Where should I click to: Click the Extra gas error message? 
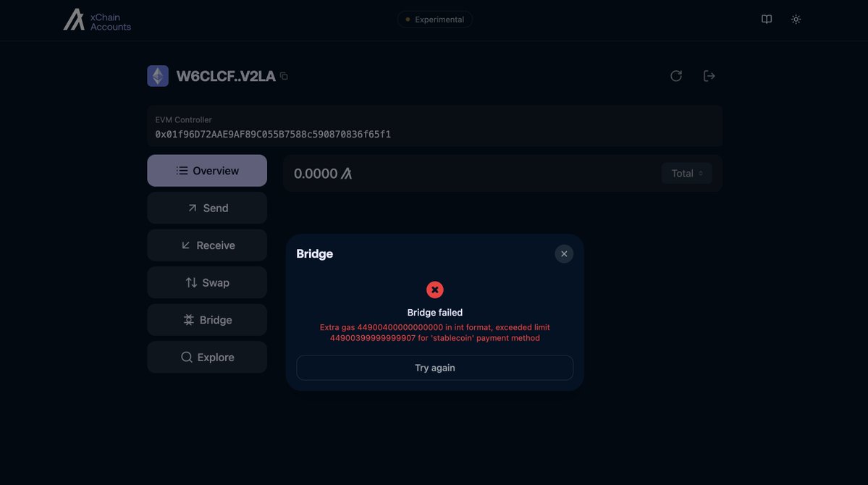[434, 333]
